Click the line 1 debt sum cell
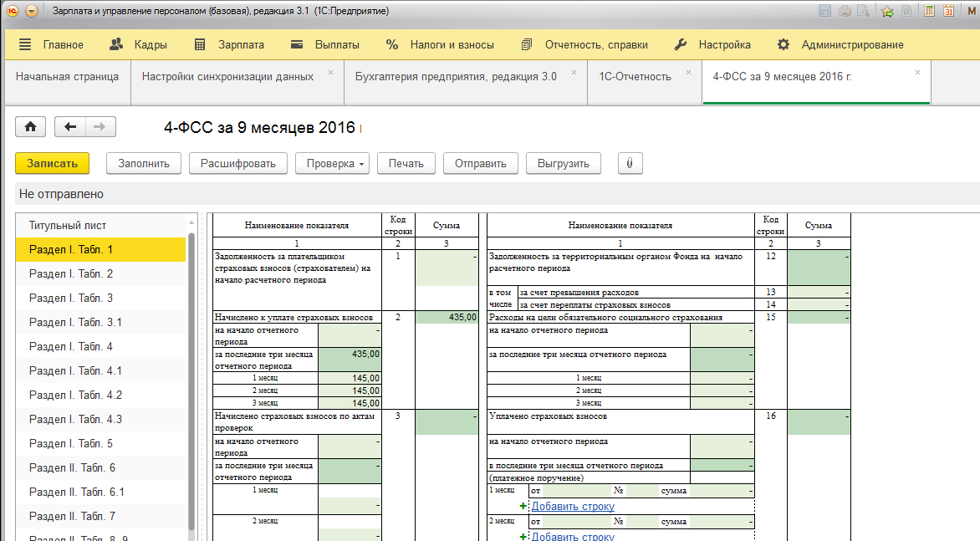 point(447,268)
